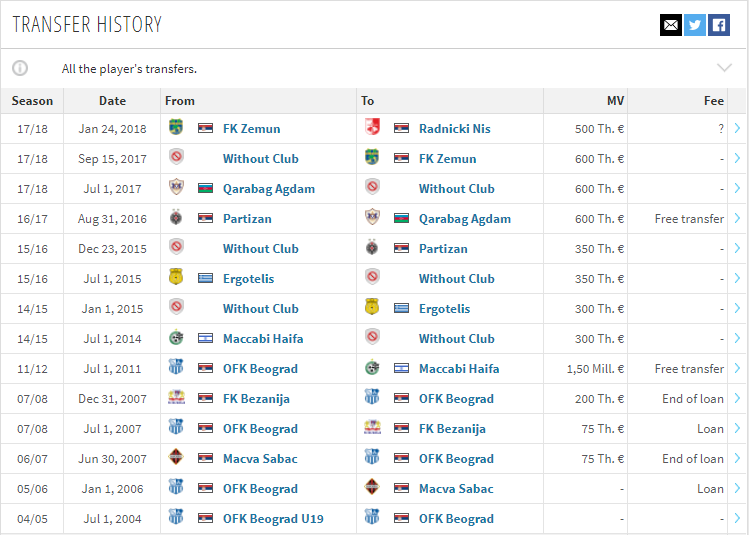Image resolution: width=749 pixels, height=535 pixels.
Task: Click Ergotelis yellow crest in To column
Action: click(372, 307)
